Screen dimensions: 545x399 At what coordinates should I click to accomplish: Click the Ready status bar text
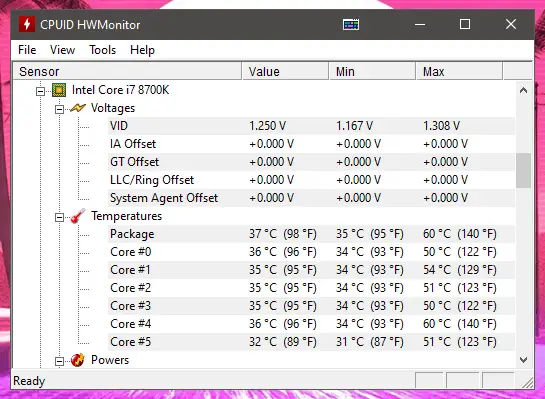[29, 381]
